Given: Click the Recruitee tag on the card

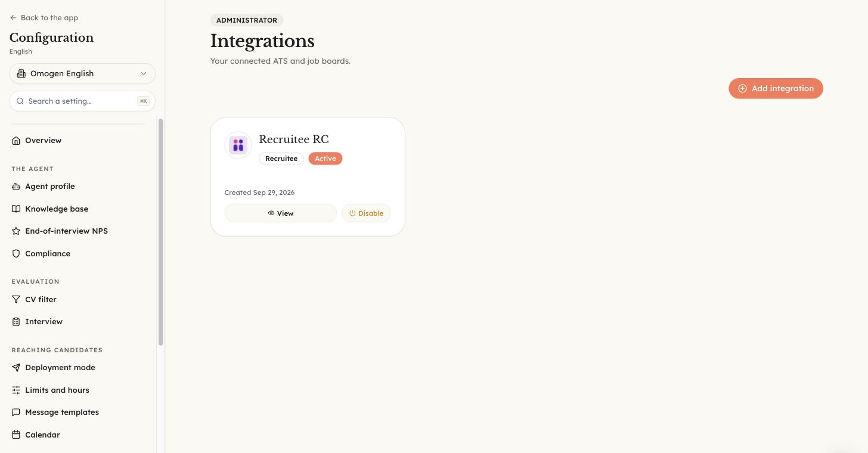Looking at the screenshot, I should coord(281,159).
